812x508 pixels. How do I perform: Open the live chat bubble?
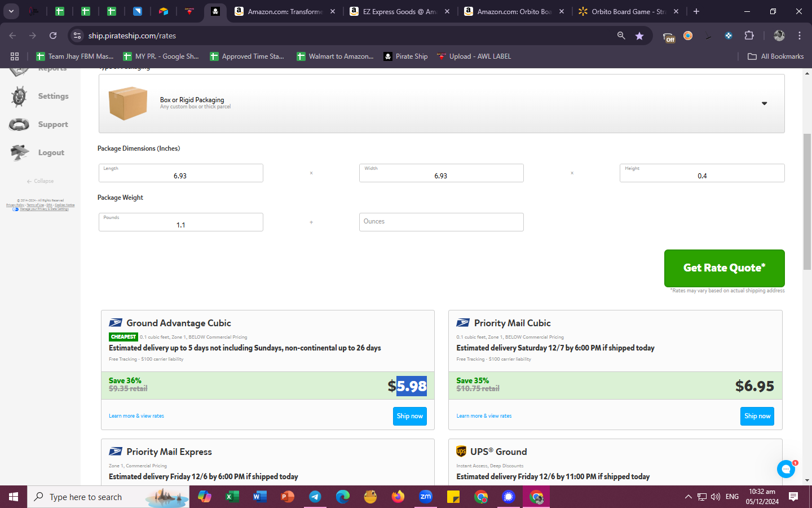pyautogui.click(x=785, y=469)
